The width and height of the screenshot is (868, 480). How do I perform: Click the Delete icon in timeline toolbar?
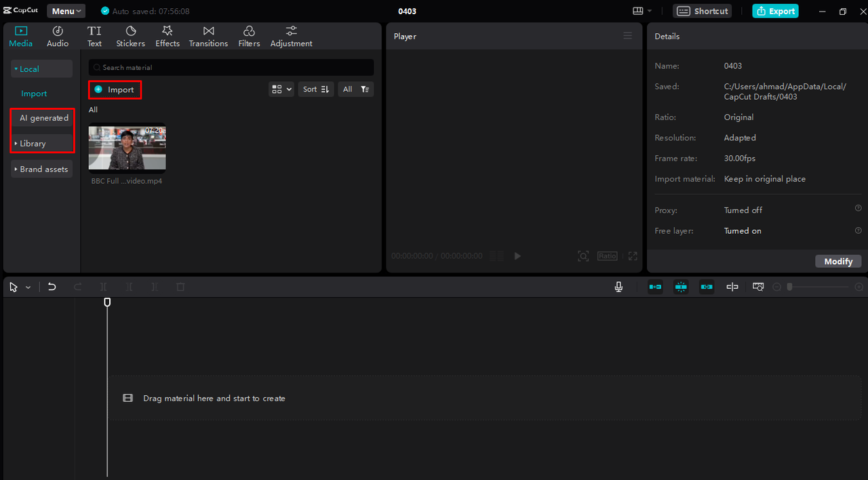[x=180, y=287]
